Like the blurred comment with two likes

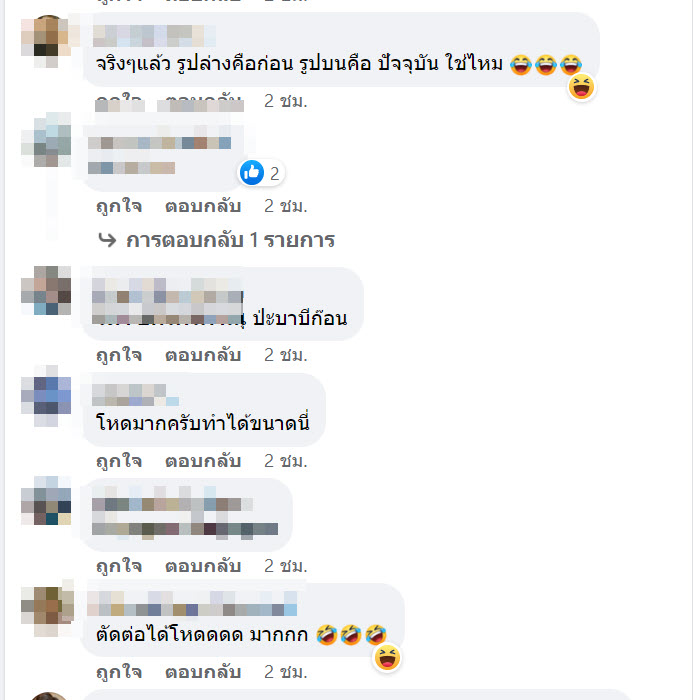pos(119,206)
